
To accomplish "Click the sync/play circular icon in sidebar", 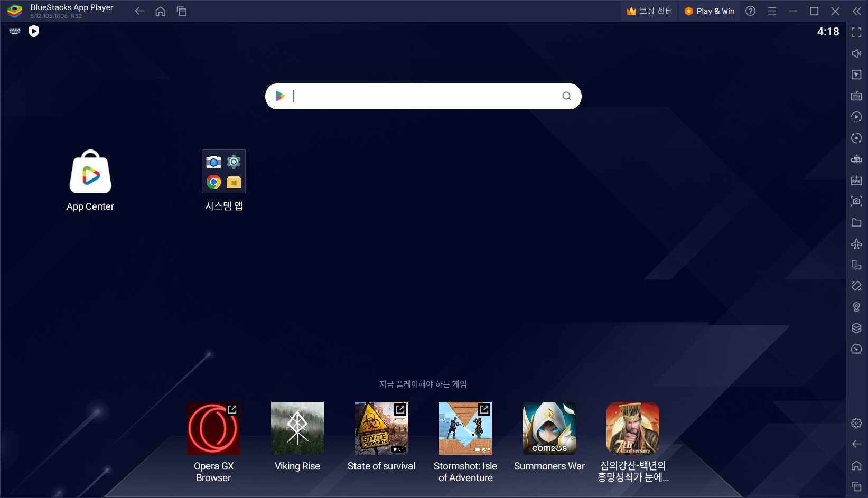I will pyautogui.click(x=856, y=117).
